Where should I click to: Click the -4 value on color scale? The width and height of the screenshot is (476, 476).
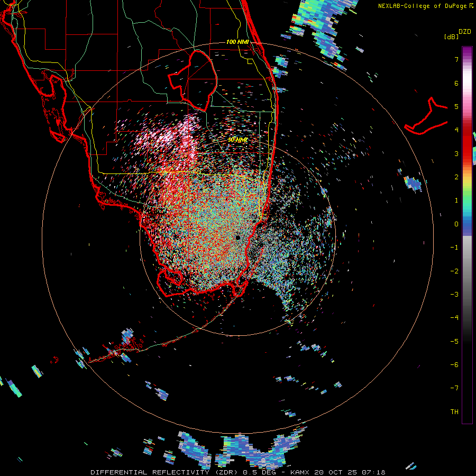click(454, 318)
